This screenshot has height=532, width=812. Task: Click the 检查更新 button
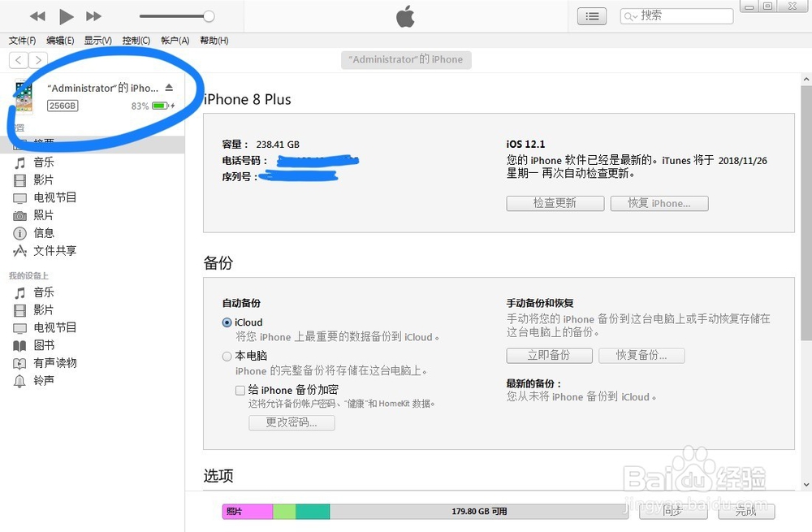[555, 203]
